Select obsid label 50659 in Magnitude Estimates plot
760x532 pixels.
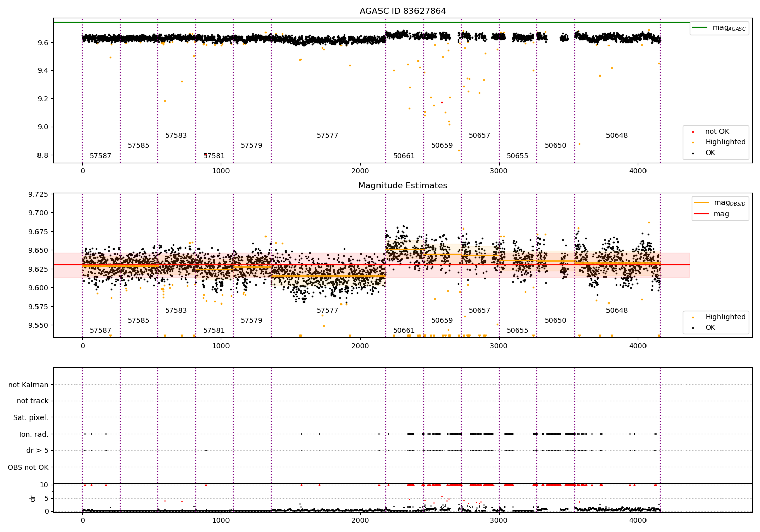click(442, 321)
